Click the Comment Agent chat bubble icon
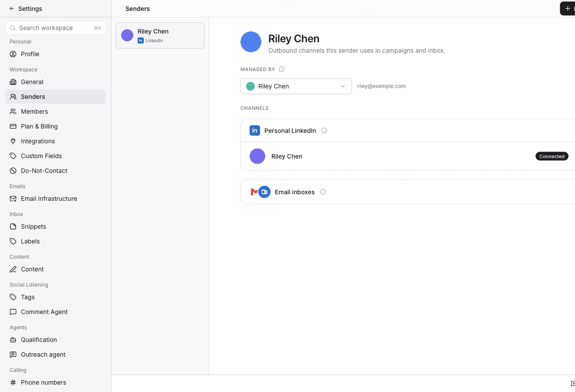 [x=13, y=312]
